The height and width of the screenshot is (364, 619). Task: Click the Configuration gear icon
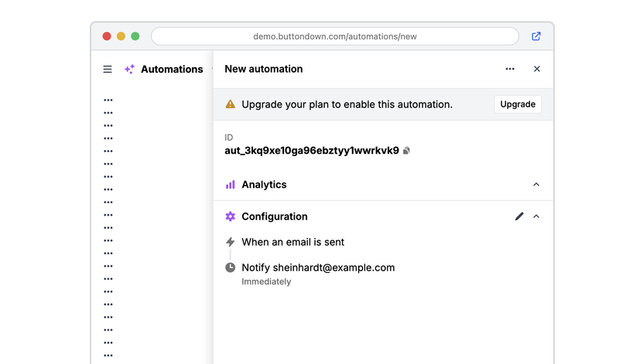(230, 216)
